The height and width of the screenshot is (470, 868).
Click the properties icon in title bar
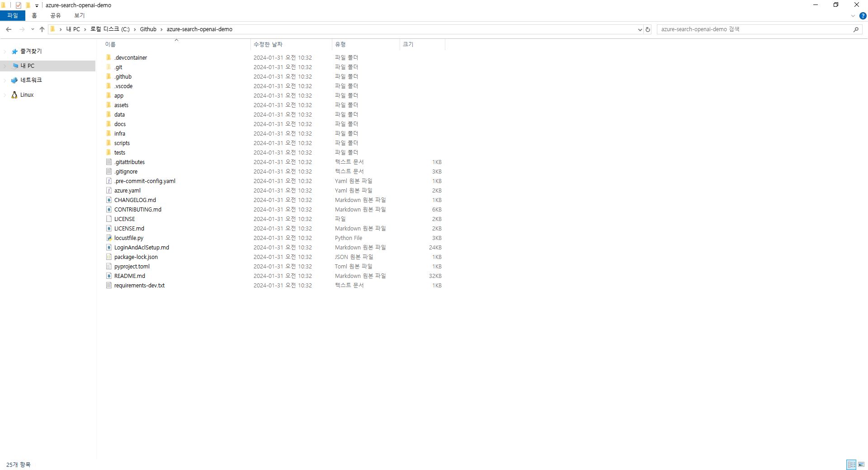coord(18,5)
